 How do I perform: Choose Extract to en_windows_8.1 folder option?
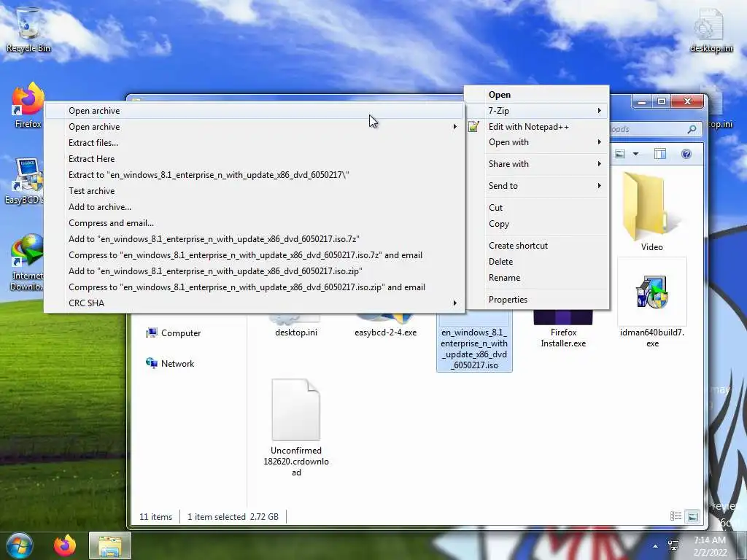(x=254, y=175)
